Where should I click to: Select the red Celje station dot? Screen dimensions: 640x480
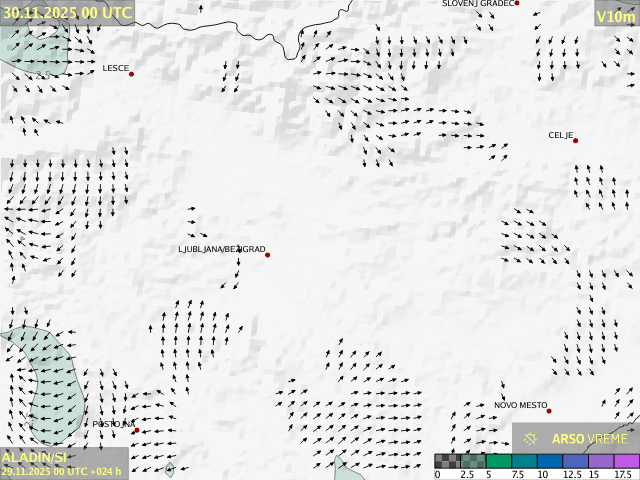point(575,140)
